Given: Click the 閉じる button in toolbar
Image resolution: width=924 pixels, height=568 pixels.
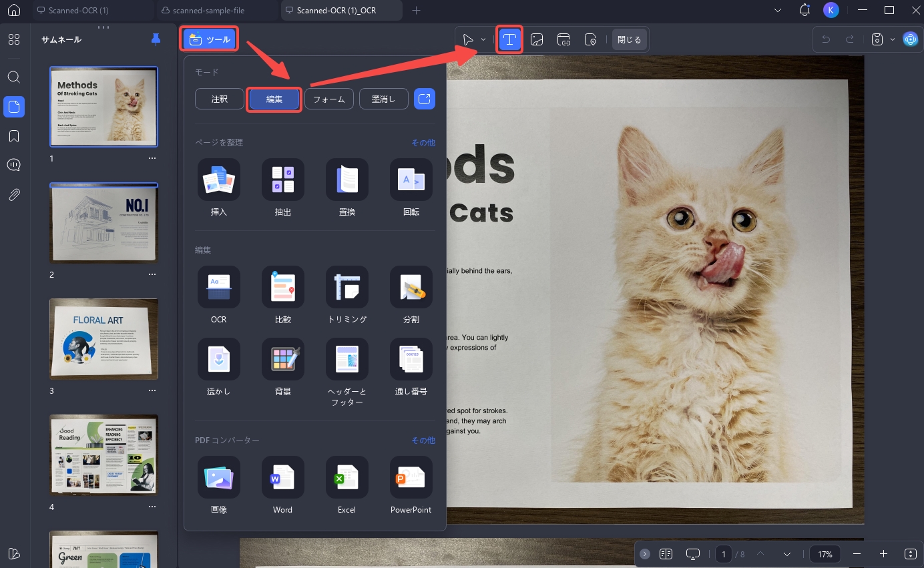Looking at the screenshot, I should [x=629, y=40].
